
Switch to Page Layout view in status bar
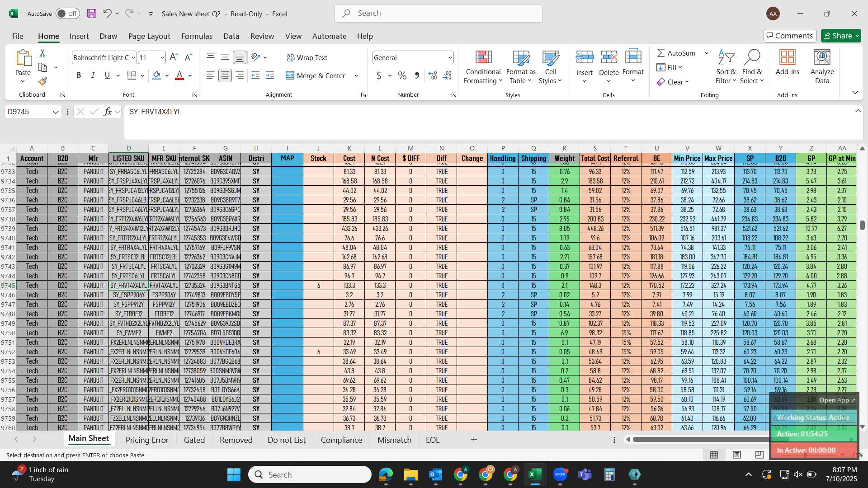click(737, 455)
